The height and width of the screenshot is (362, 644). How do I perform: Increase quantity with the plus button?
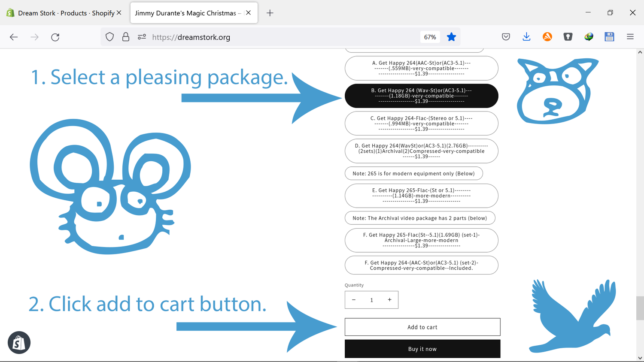click(389, 300)
